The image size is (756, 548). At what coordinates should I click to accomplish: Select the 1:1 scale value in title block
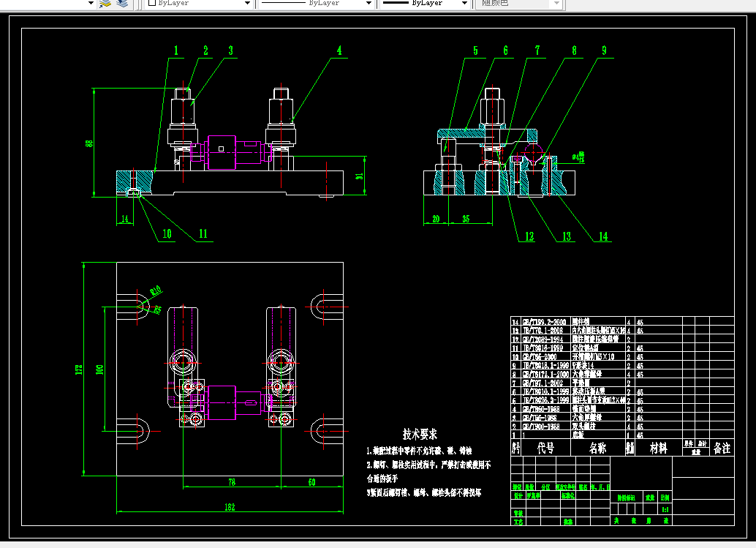665,509
